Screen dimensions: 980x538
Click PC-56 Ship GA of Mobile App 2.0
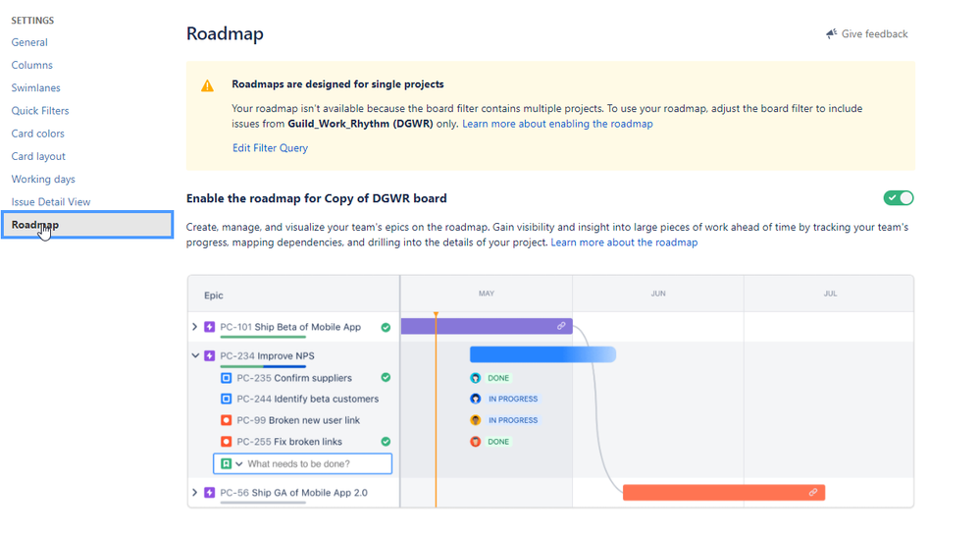[293, 493]
